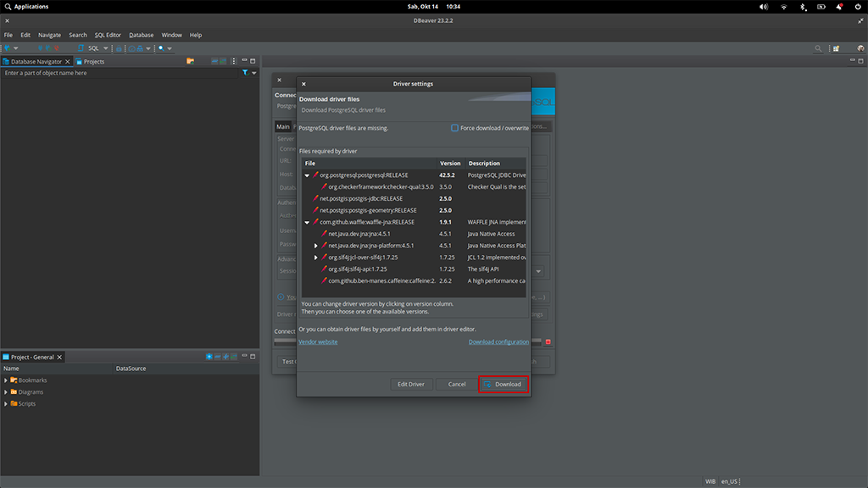
Task: Collapse the org.postgresql:postgresql:RELEASE tree node
Action: (x=307, y=175)
